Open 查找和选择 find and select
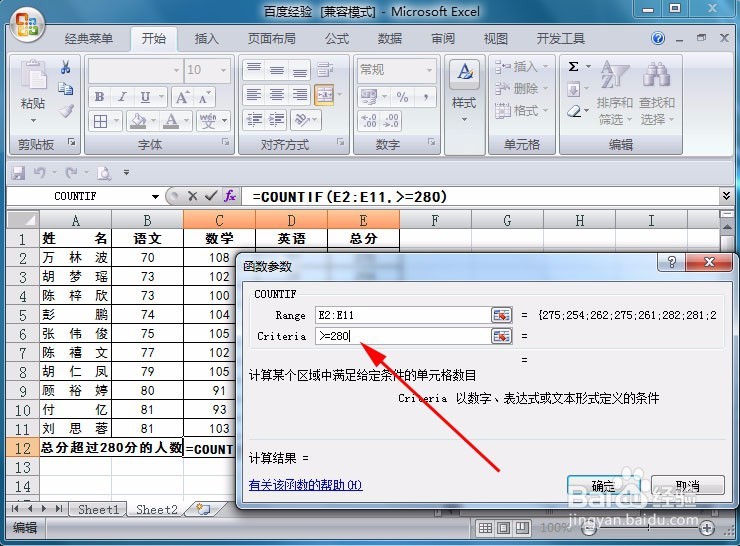 656,93
